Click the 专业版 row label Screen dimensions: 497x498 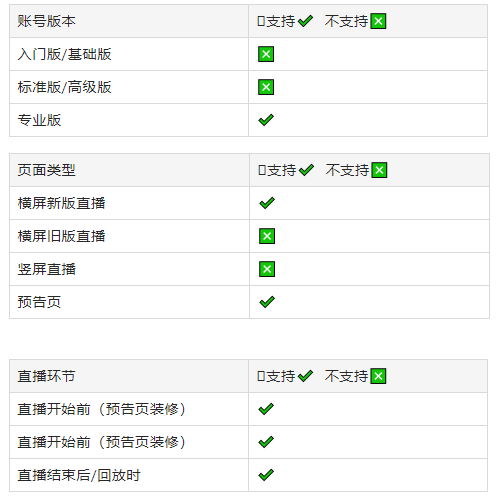pos(39,120)
